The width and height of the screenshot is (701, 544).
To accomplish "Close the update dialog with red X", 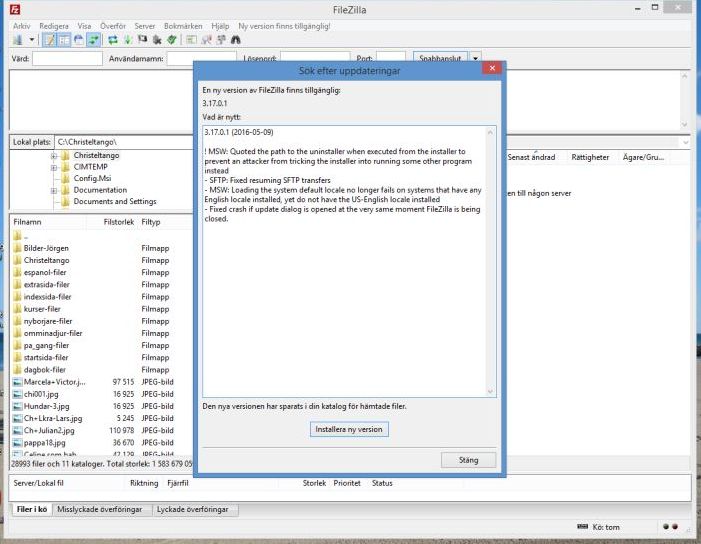I will pyautogui.click(x=492, y=68).
